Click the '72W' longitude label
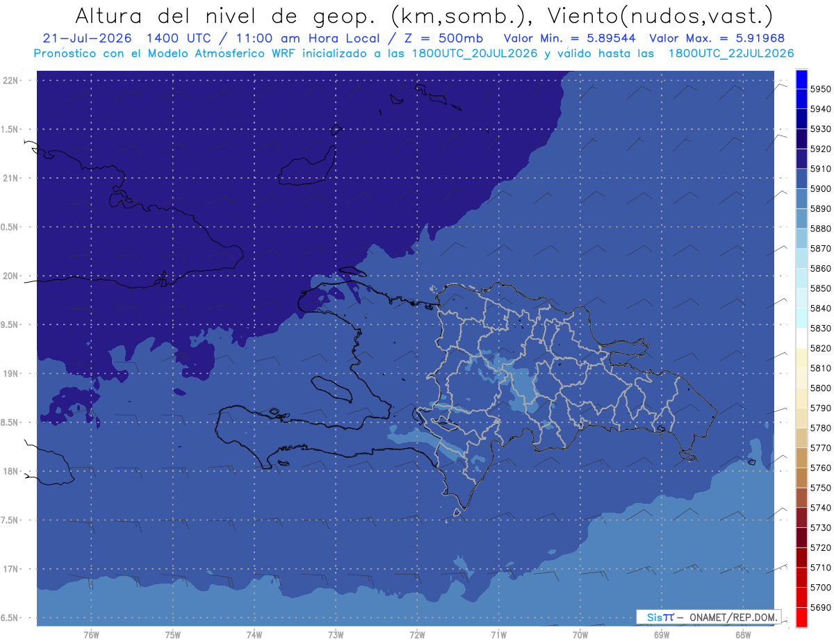The image size is (834, 644). pyautogui.click(x=417, y=634)
